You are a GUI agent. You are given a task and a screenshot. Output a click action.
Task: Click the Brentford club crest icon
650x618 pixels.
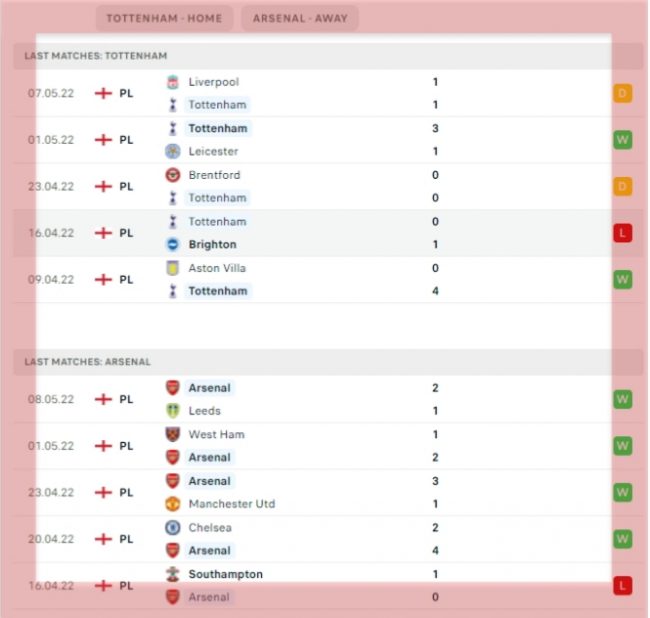click(x=173, y=175)
